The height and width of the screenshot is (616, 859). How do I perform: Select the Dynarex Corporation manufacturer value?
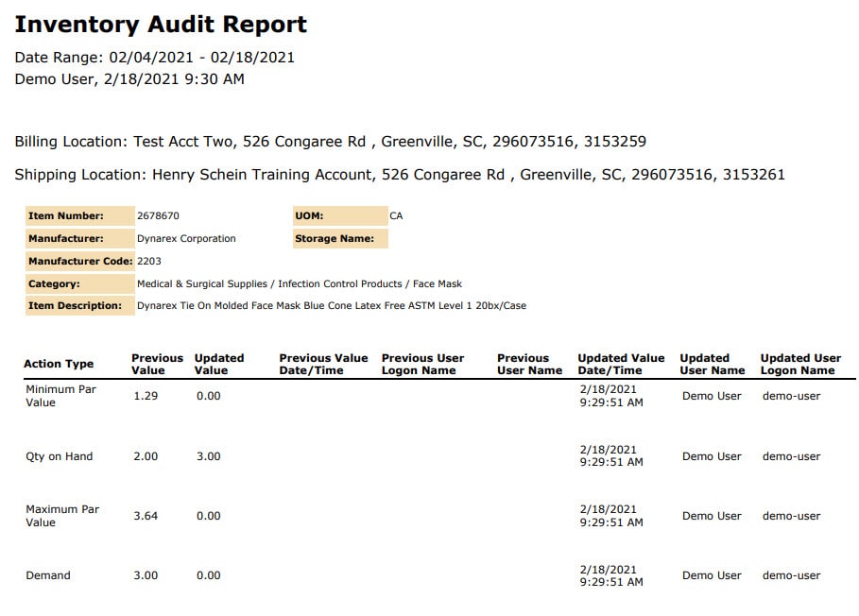tap(186, 239)
